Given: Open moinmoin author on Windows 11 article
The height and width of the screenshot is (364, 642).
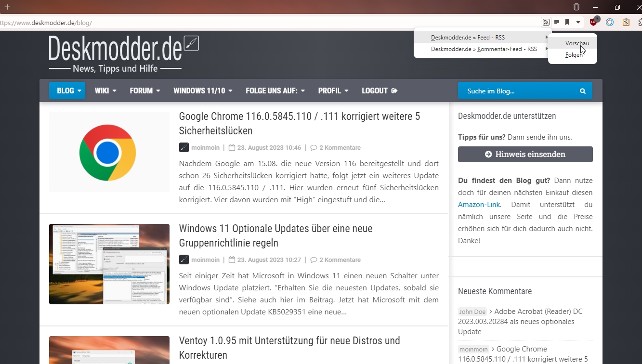Looking at the screenshot, I should click(x=205, y=260).
